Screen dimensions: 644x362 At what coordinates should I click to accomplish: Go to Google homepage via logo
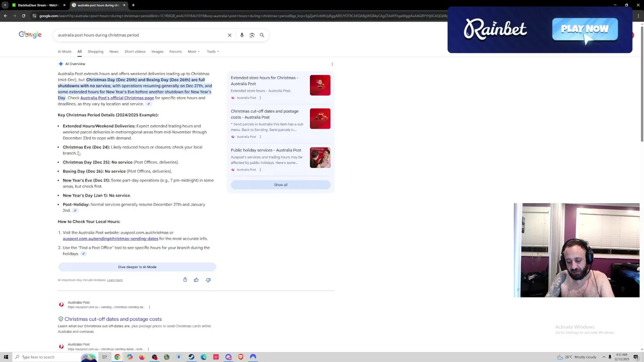pyautogui.click(x=30, y=35)
